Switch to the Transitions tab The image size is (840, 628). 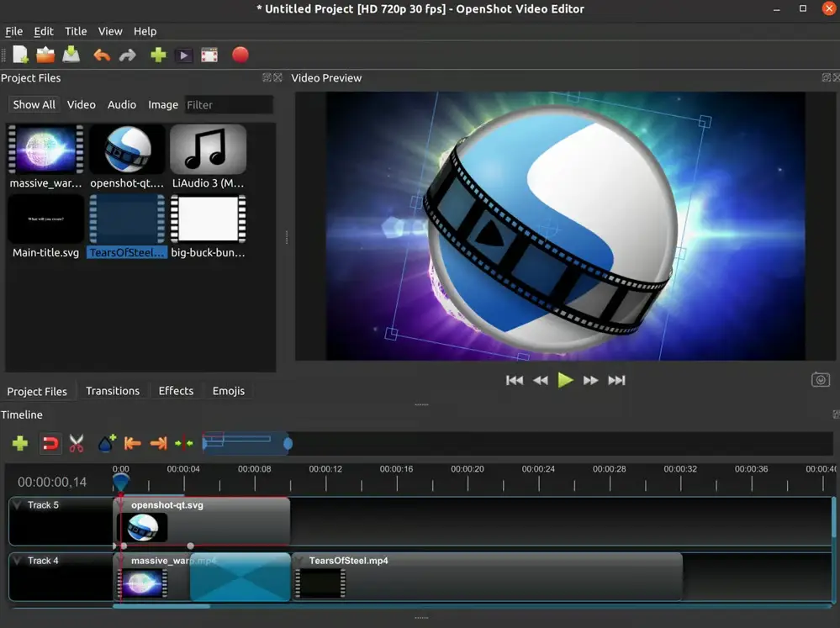113,390
